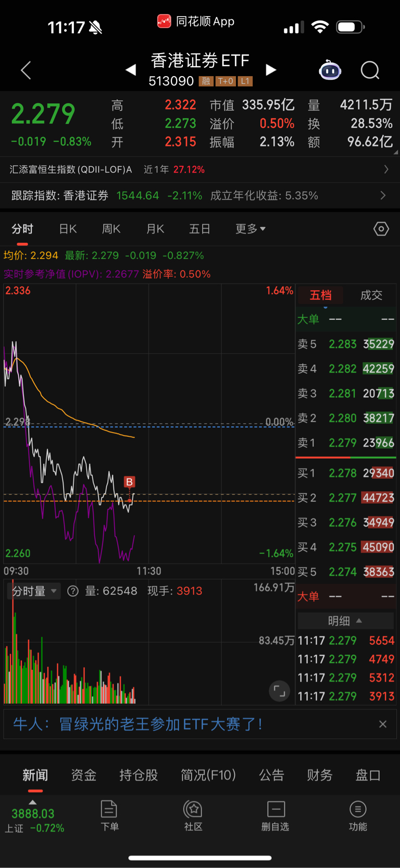Open the 更多 dropdown

(251, 229)
